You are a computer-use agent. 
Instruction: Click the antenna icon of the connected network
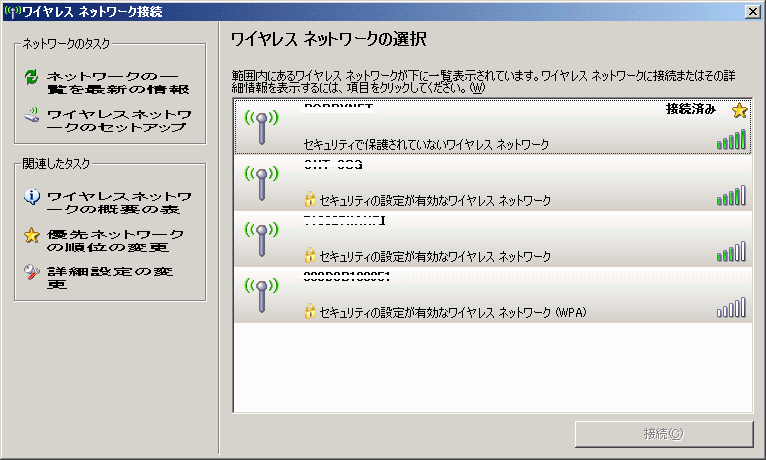[x=260, y=126]
